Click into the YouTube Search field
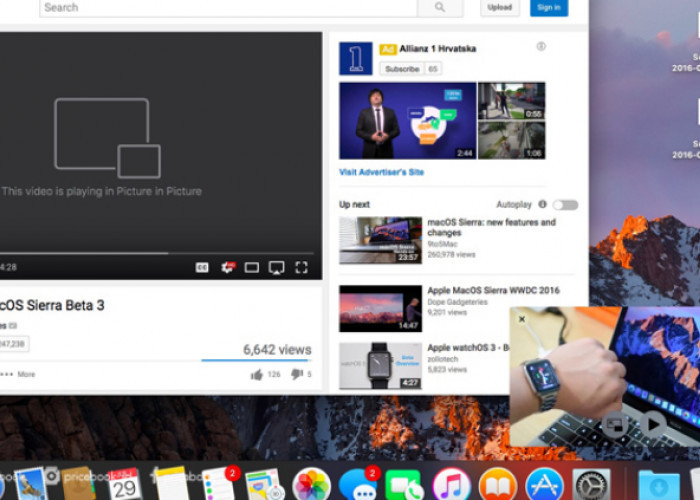 (228, 8)
